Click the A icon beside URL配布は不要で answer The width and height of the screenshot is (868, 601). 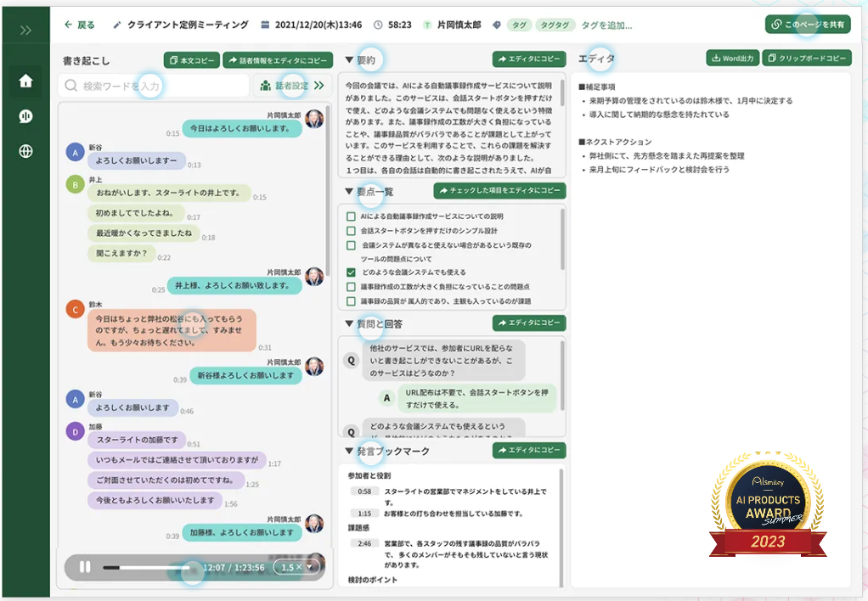(387, 398)
